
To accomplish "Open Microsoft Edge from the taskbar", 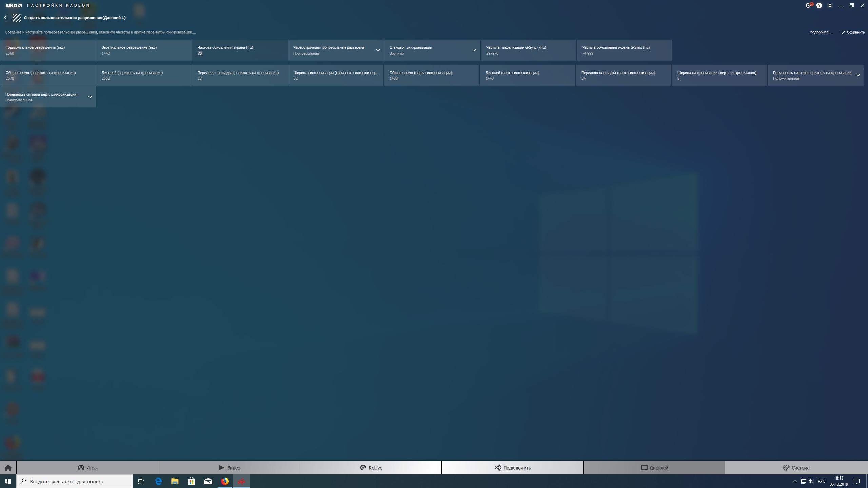I will (158, 481).
